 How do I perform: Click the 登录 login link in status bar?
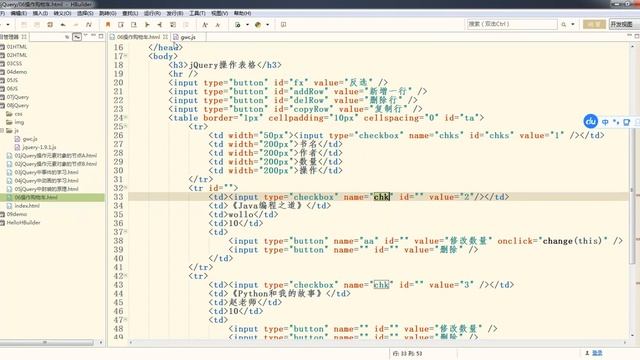597,353
